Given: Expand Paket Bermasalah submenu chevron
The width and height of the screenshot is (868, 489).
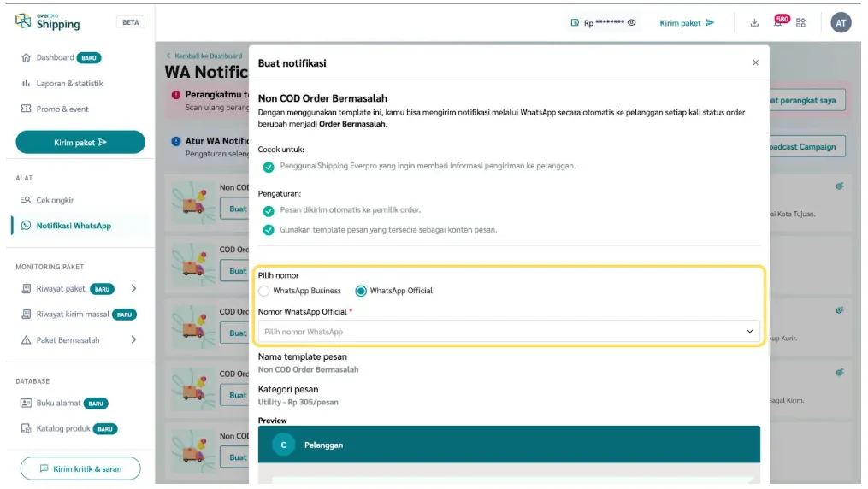Looking at the screenshot, I should 133,340.
